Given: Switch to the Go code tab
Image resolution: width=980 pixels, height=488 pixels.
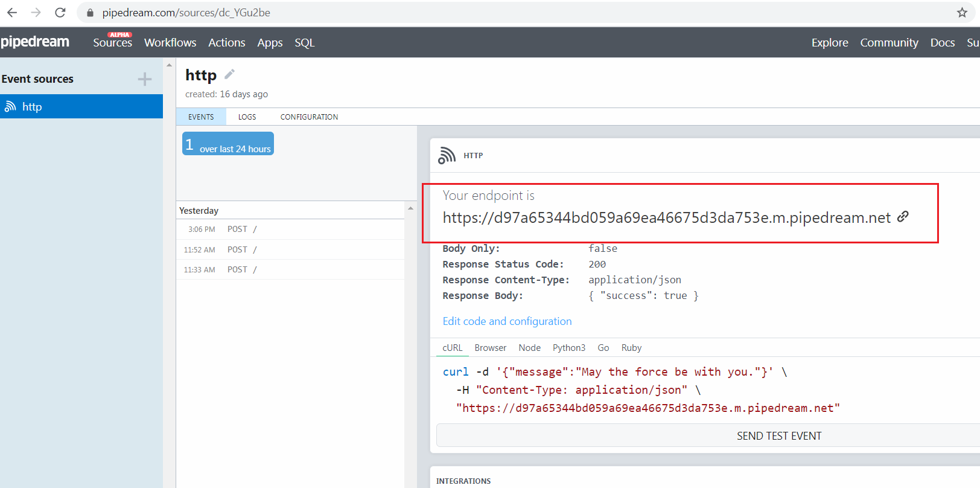Looking at the screenshot, I should [603, 348].
